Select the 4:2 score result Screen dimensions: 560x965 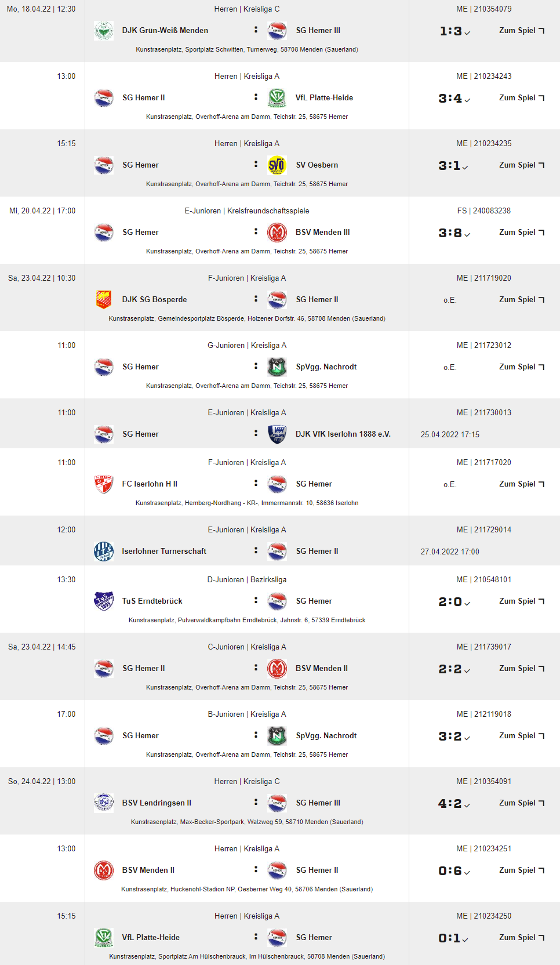point(450,804)
